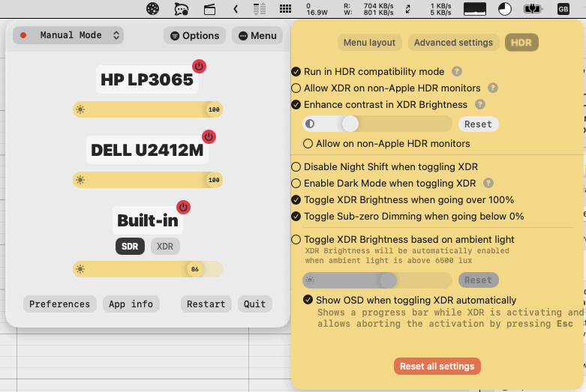Reset the XDR contrast slider

click(x=479, y=124)
